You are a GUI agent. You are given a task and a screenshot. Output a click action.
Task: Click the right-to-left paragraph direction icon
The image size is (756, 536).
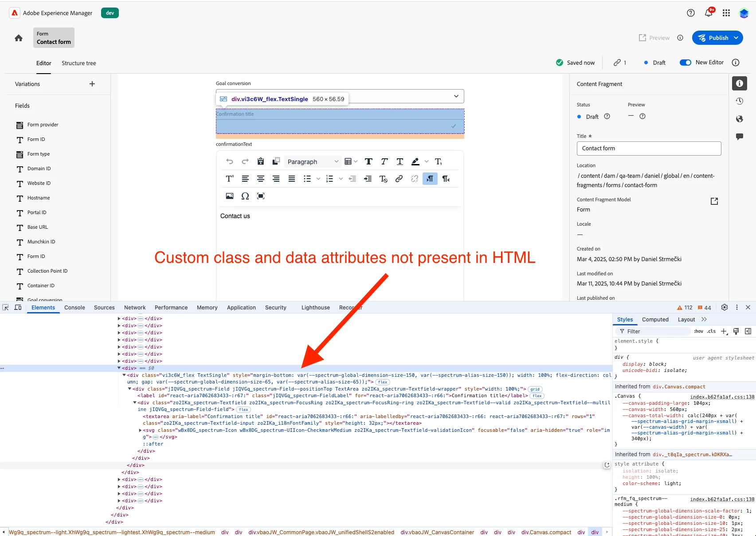click(446, 179)
